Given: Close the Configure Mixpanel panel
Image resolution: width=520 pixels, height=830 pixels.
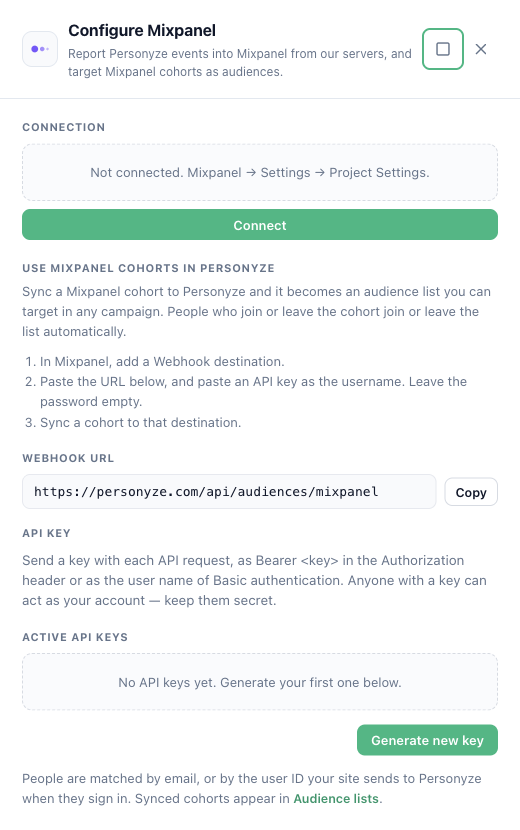Looking at the screenshot, I should [x=481, y=49].
